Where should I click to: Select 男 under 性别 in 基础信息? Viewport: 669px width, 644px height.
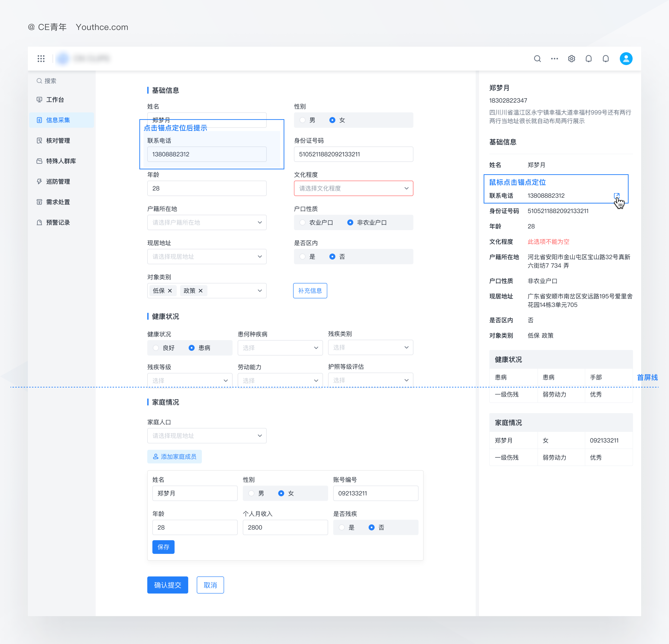pyautogui.click(x=302, y=120)
